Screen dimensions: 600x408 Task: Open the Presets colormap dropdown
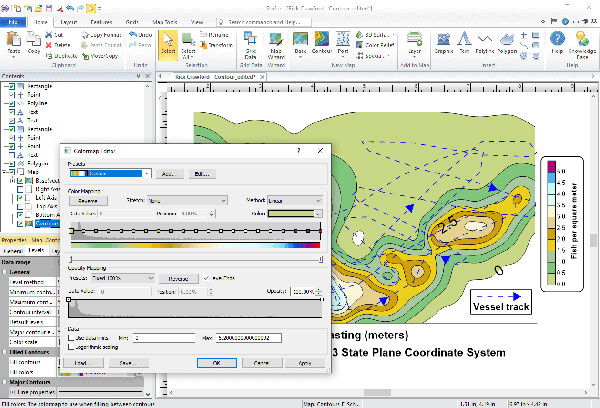coord(147,174)
